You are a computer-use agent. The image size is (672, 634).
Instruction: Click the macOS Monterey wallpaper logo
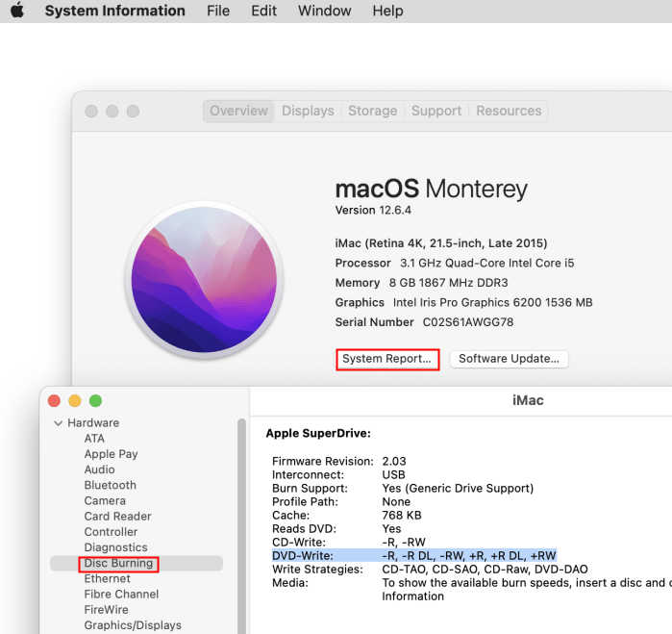[204, 279]
